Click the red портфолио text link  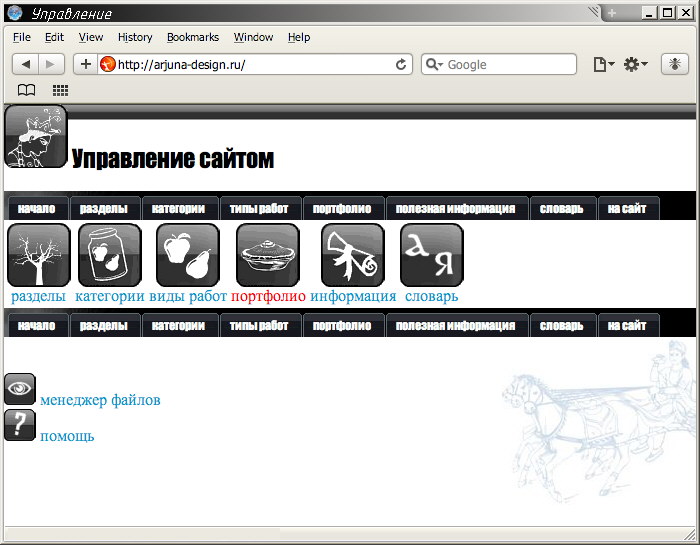[x=268, y=296]
